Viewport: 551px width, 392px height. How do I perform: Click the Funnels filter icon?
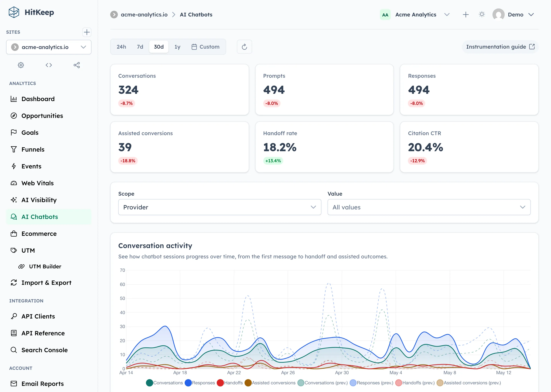(x=14, y=149)
